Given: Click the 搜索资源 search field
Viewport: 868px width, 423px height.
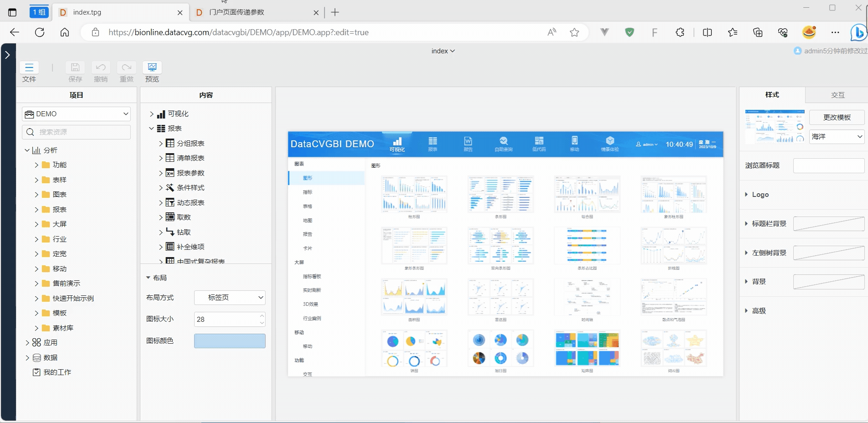Looking at the screenshot, I should 77,132.
